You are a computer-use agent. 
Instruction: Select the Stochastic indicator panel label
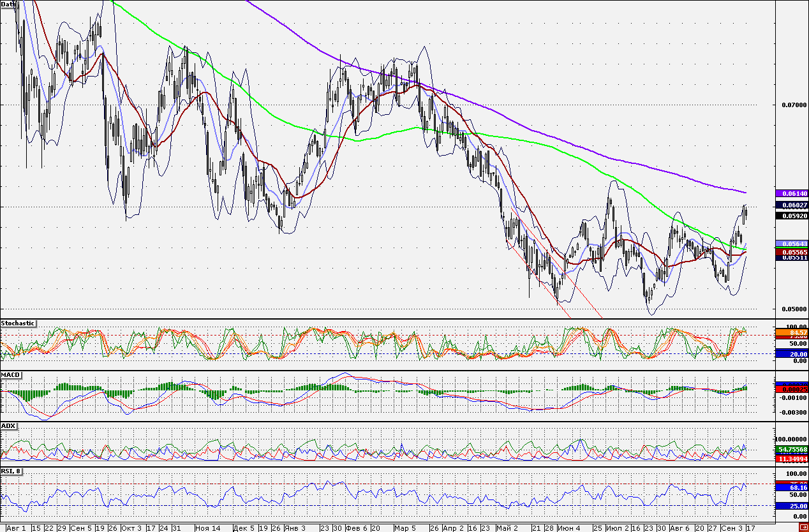tap(18, 323)
